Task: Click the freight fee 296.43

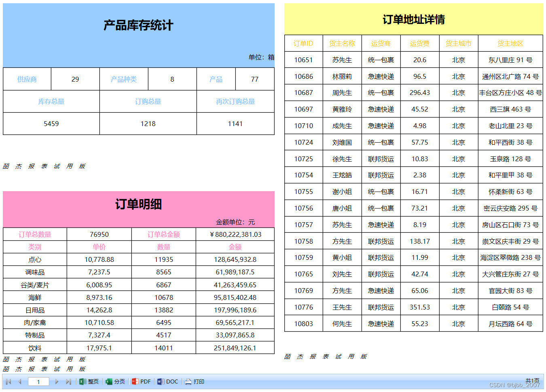Action: coord(420,93)
